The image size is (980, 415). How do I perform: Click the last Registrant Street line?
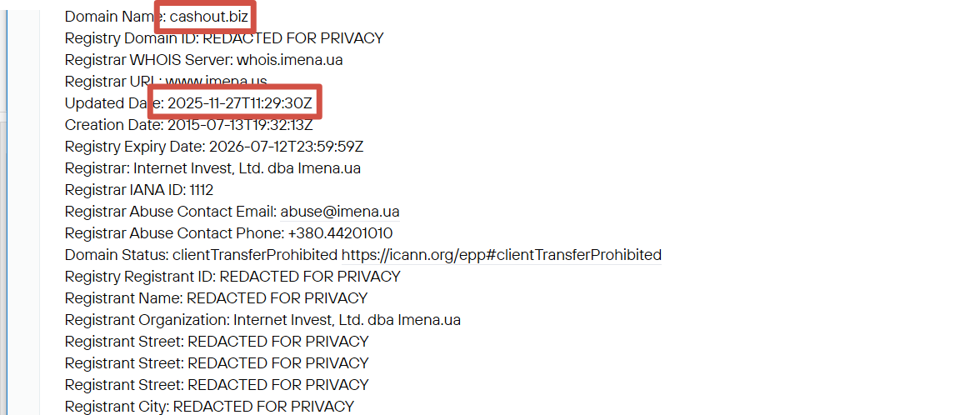coord(217,385)
